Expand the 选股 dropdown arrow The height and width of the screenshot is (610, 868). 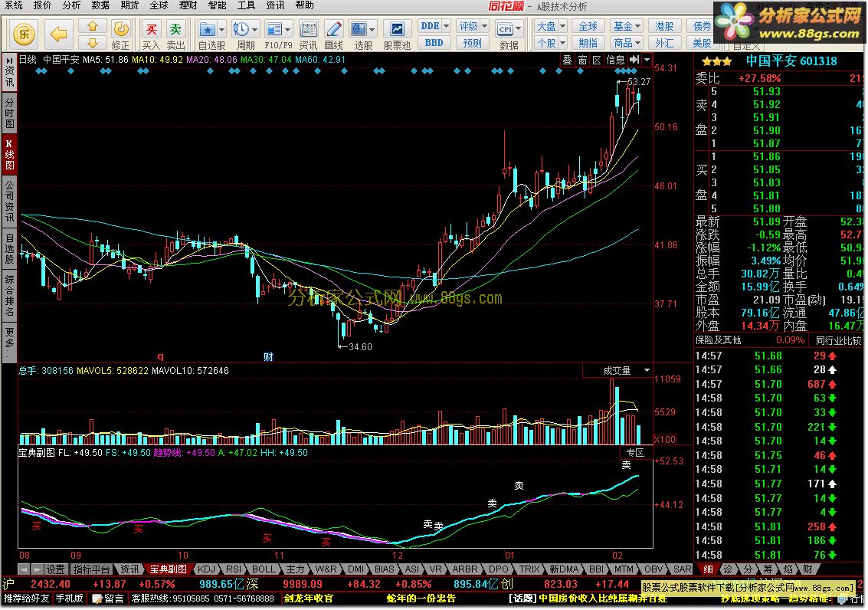coord(372,29)
